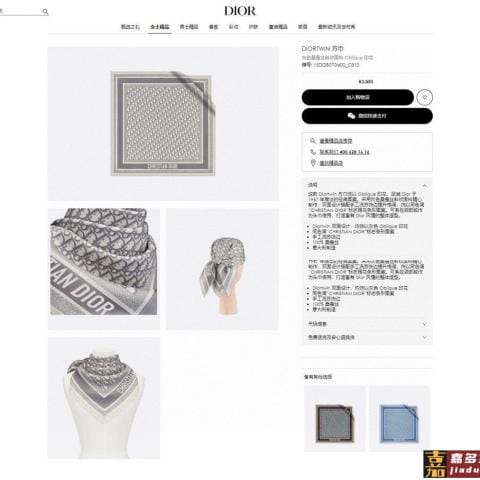Click the Jiaduo watermark logo

[x=452, y=465]
